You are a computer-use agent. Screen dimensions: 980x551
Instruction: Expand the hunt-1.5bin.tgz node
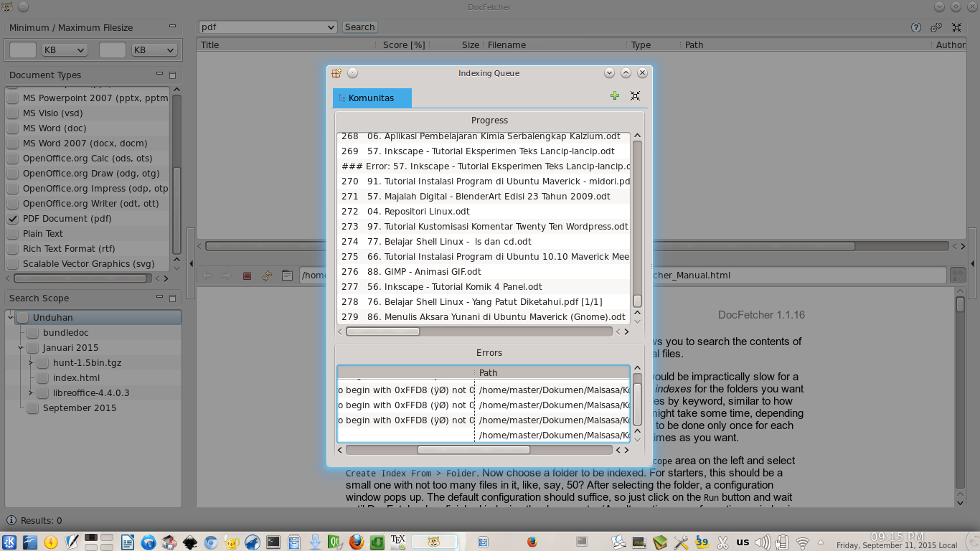[x=31, y=363]
